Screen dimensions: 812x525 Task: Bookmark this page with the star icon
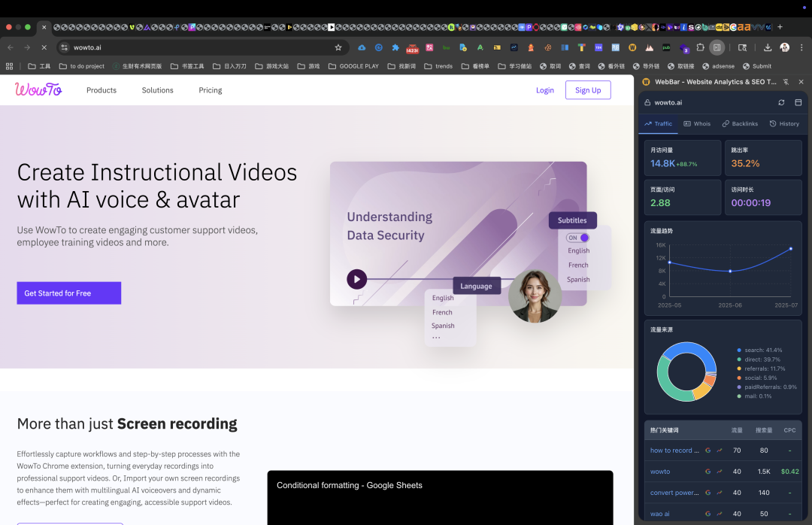coord(338,47)
